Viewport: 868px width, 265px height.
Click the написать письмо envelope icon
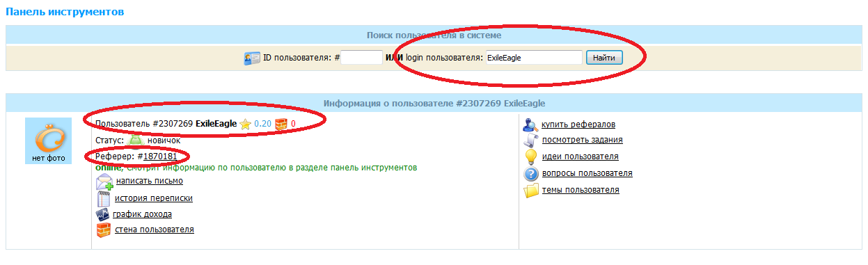(x=104, y=182)
